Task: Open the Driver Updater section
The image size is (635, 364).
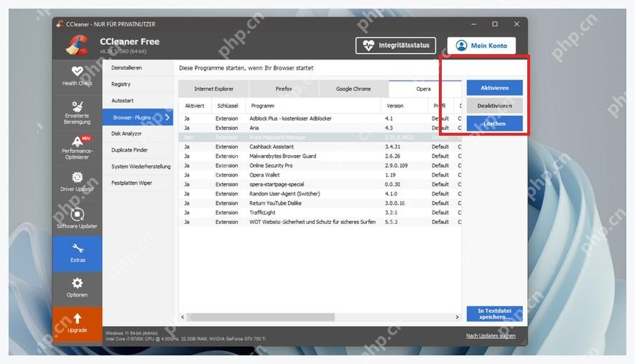Action: (77, 182)
